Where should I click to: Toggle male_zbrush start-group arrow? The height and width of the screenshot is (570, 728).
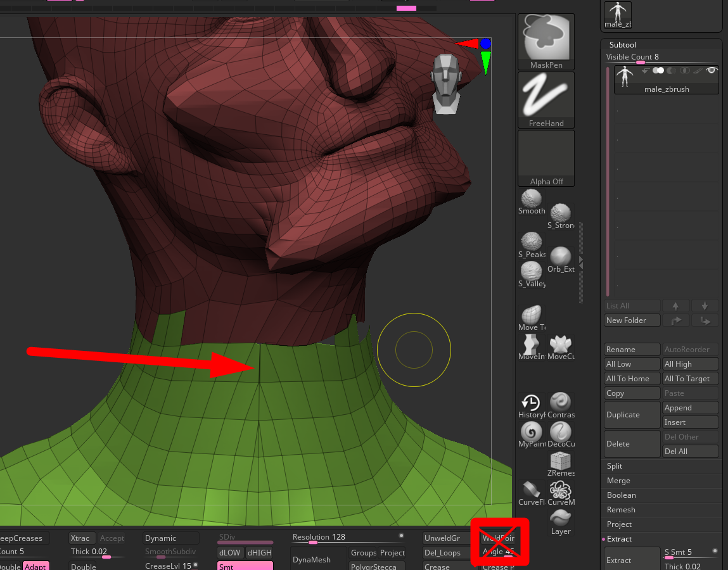coord(645,70)
